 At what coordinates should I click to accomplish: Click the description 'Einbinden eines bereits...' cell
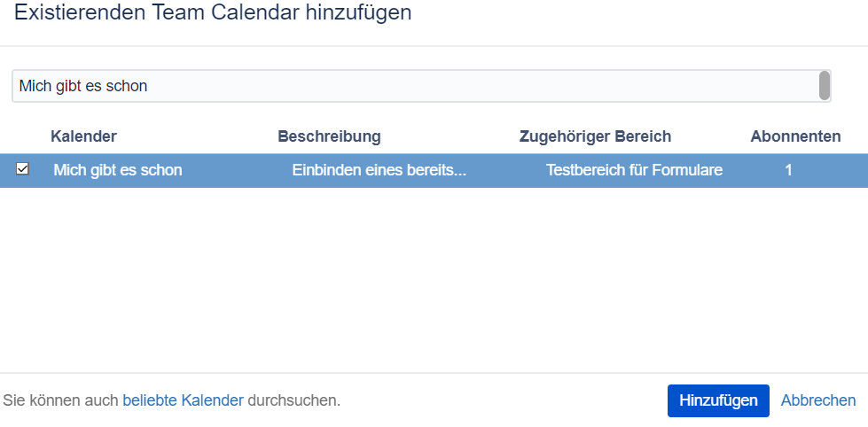[379, 170]
